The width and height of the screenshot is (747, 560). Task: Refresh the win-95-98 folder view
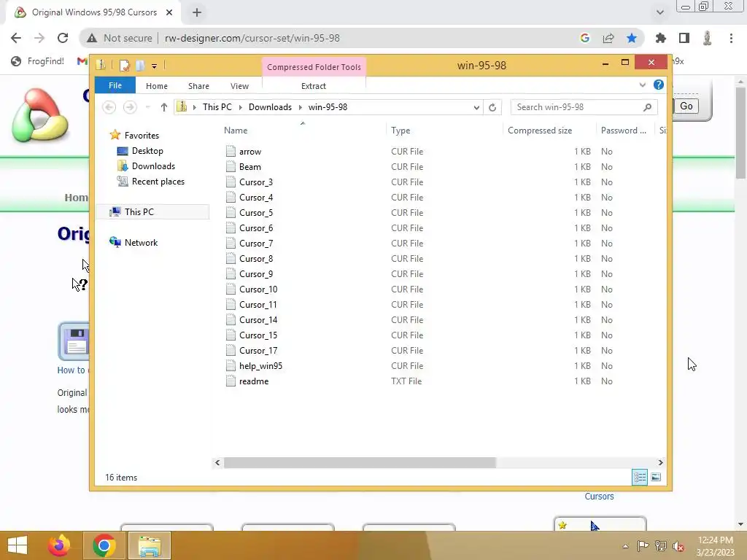tap(492, 108)
